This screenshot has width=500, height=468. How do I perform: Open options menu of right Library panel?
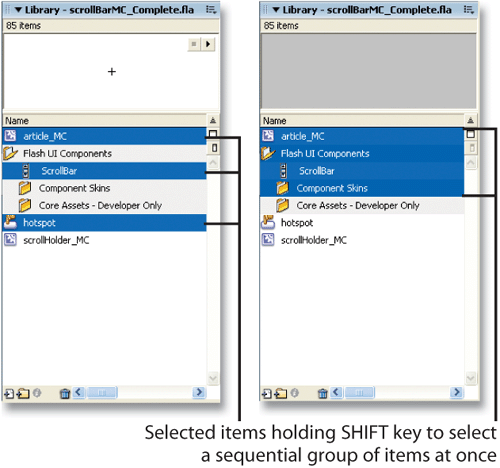468,10
